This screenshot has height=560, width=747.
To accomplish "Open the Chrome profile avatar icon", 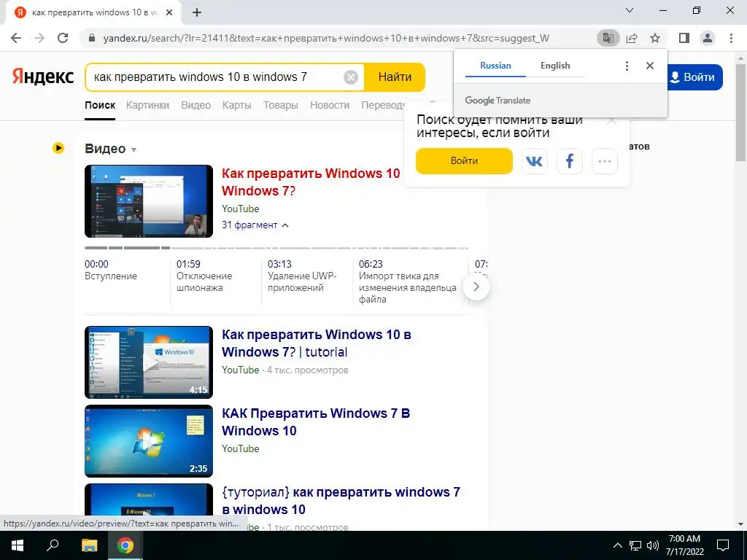I will pyautogui.click(x=708, y=38).
